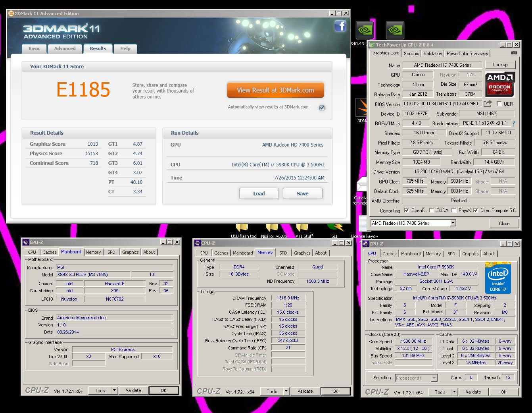Click the Intel Core i7 logo in CPU-Z
Screen dimensions: 532x413
point(498,278)
